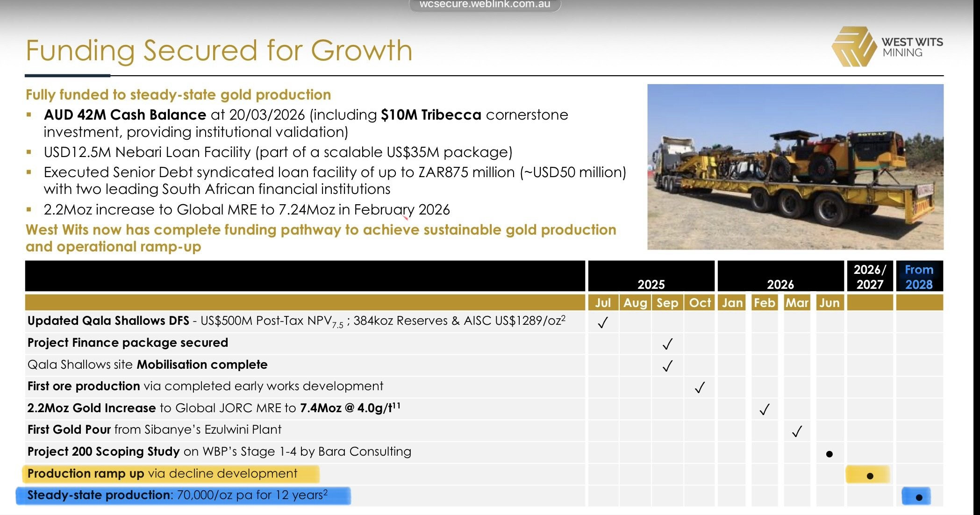The width and height of the screenshot is (980, 515).
Task: Click the Oct month header
Action: click(700, 303)
